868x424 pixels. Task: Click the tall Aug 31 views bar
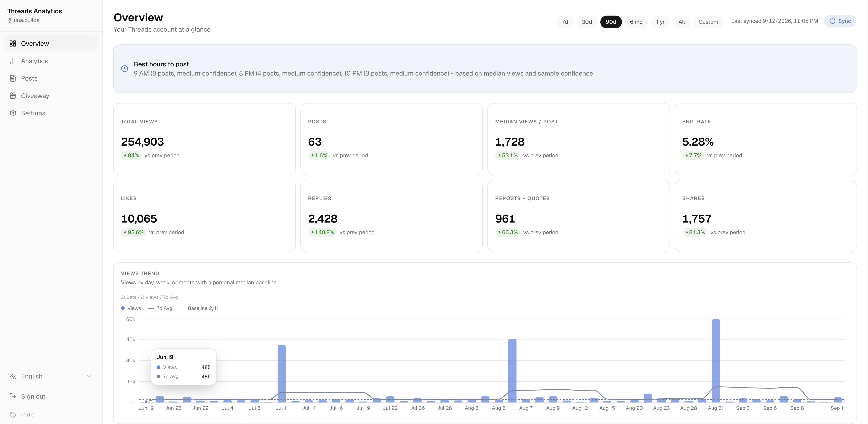pos(716,361)
